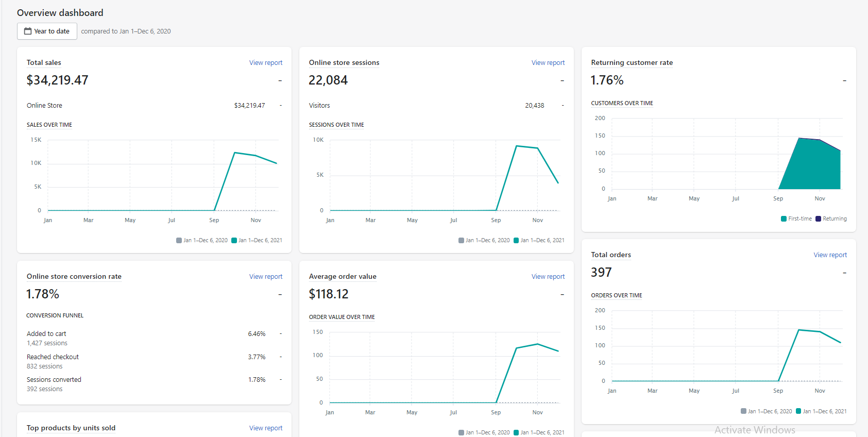Click the 2021 legend swatch in Online store sessions
The image size is (868, 437).
click(516, 241)
